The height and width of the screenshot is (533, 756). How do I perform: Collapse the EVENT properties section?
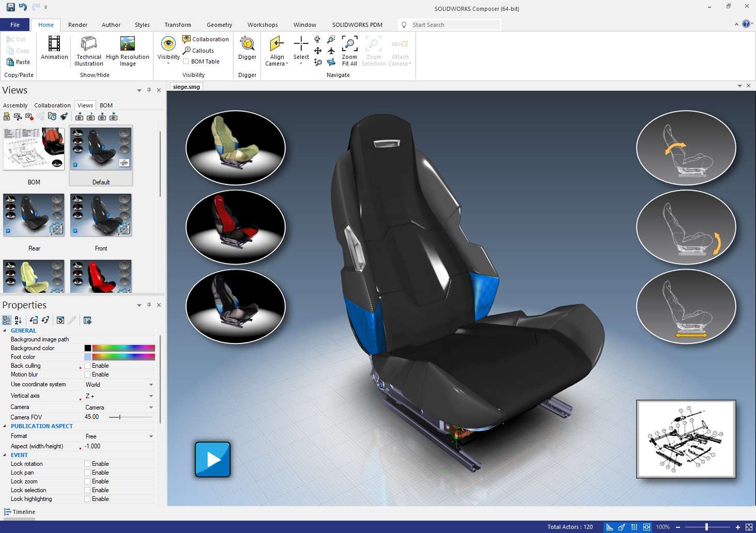[5, 455]
